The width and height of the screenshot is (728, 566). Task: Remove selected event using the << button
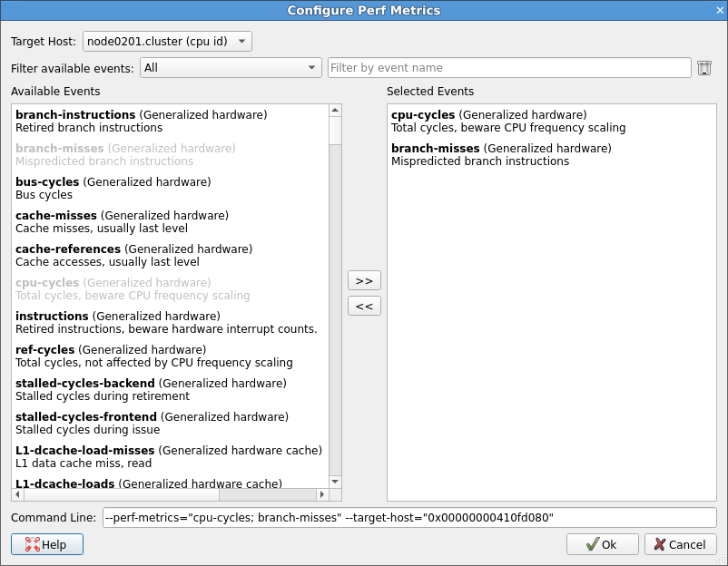[x=363, y=306]
